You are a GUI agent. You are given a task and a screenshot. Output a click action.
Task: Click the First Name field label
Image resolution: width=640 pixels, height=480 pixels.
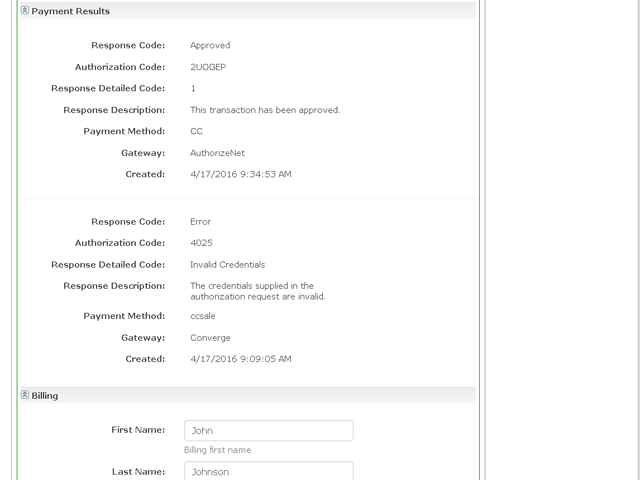pos(138,430)
